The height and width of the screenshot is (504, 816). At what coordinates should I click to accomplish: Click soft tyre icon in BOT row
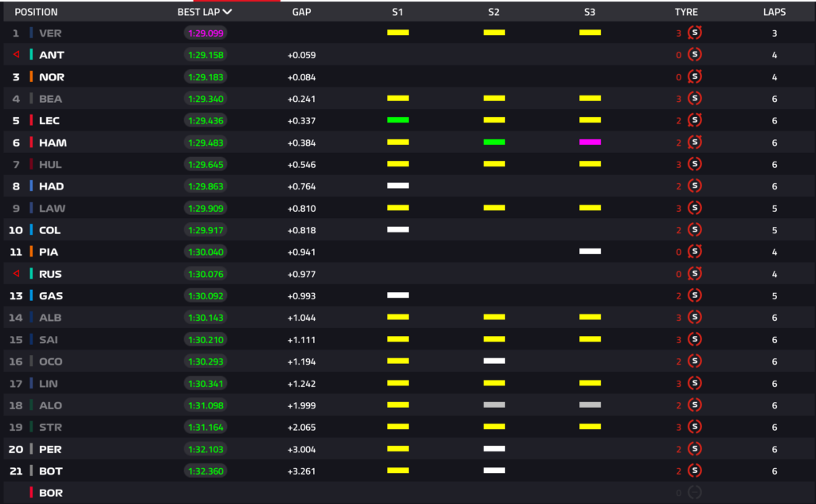694,471
